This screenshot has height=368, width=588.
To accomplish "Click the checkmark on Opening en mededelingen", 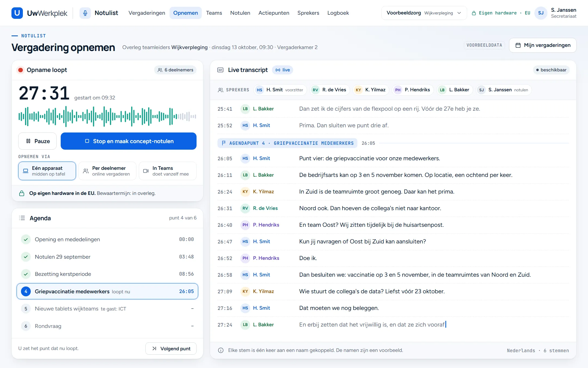I will click(x=26, y=239).
